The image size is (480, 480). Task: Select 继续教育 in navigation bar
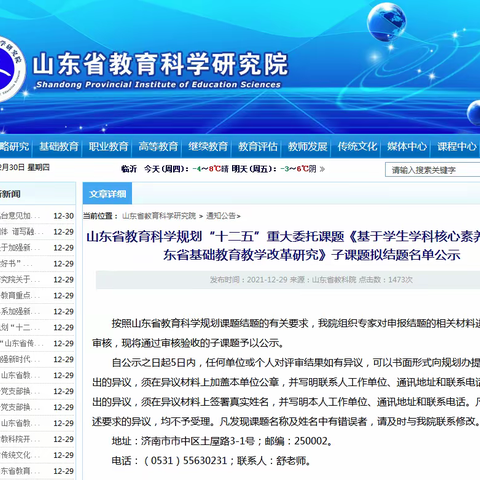point(208,146)
